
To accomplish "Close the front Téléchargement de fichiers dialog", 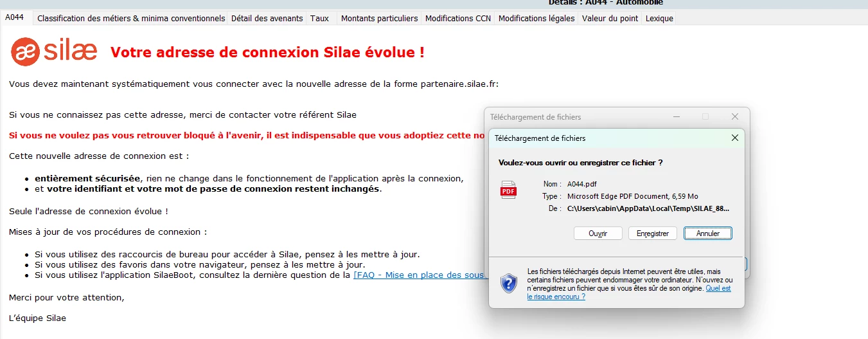I will point(735,138).
